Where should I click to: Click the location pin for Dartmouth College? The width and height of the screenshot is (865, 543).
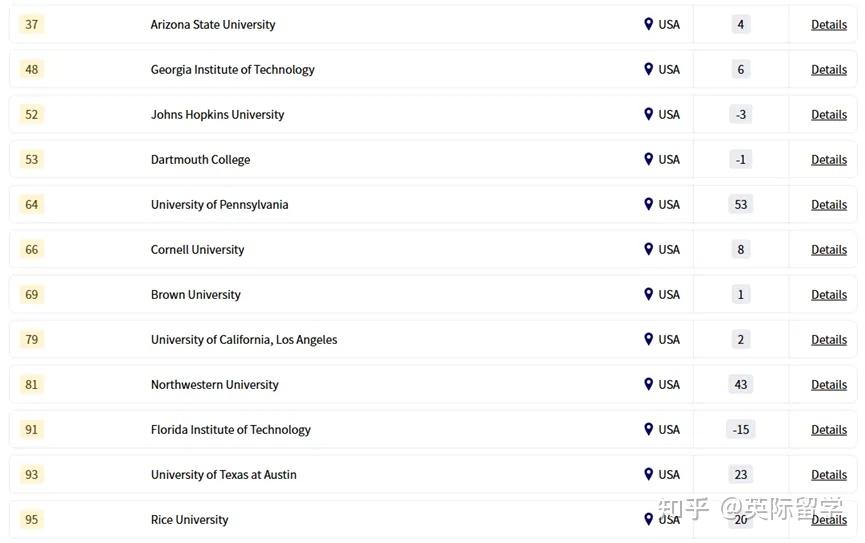(x=648, y=159)
